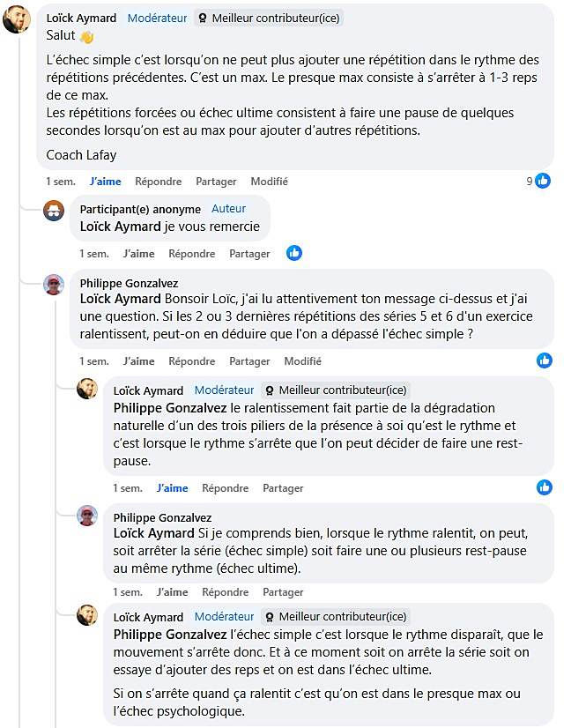Click the thumbs-up reaction on Philippe's first question
The width and height of the screenshot is (571, 728).
tap(545, 360)
